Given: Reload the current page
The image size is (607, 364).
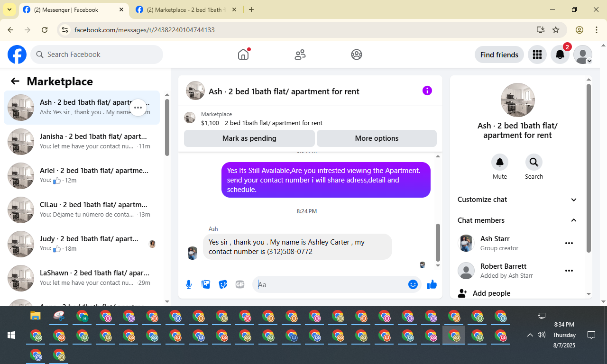Looking at the screenshot, I should click(45, 30).
